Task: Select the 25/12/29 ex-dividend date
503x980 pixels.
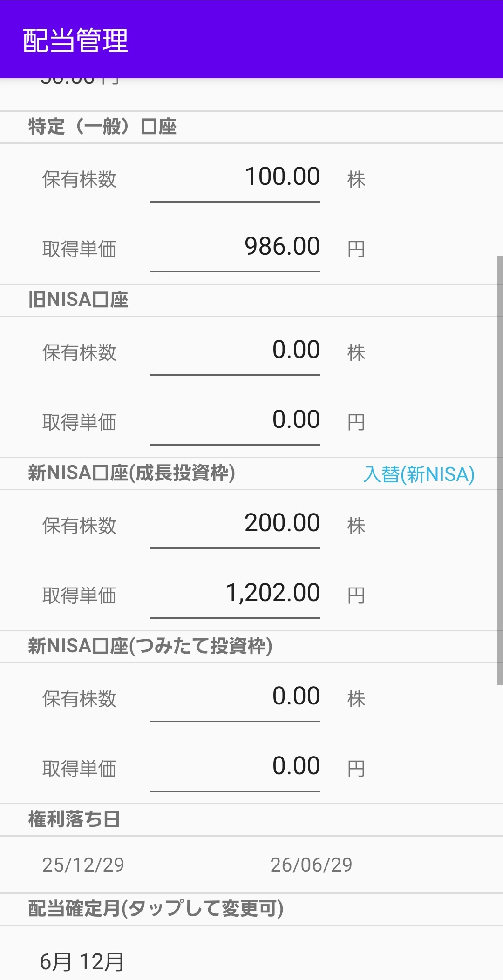Action: pyautogui.click(x=83, y=865)
